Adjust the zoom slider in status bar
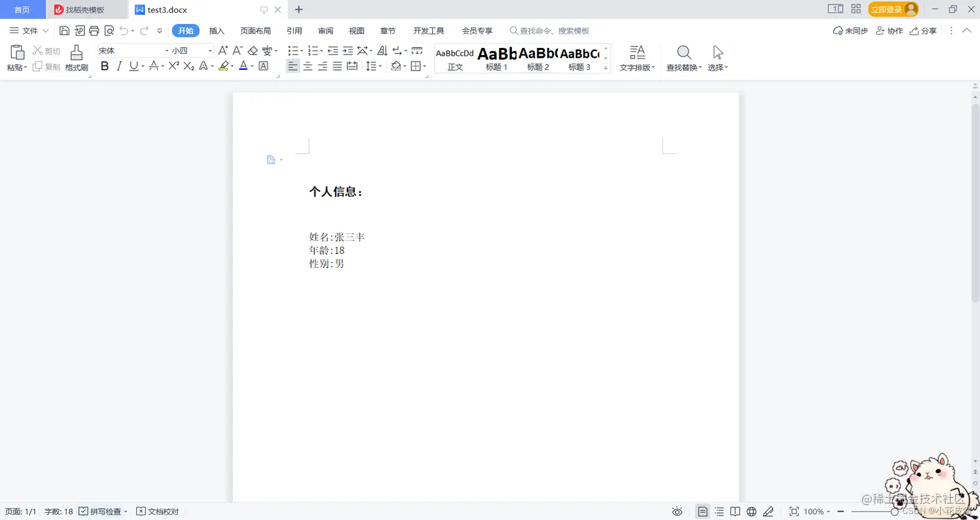980x520 pixels. click(x=894, y=512)
